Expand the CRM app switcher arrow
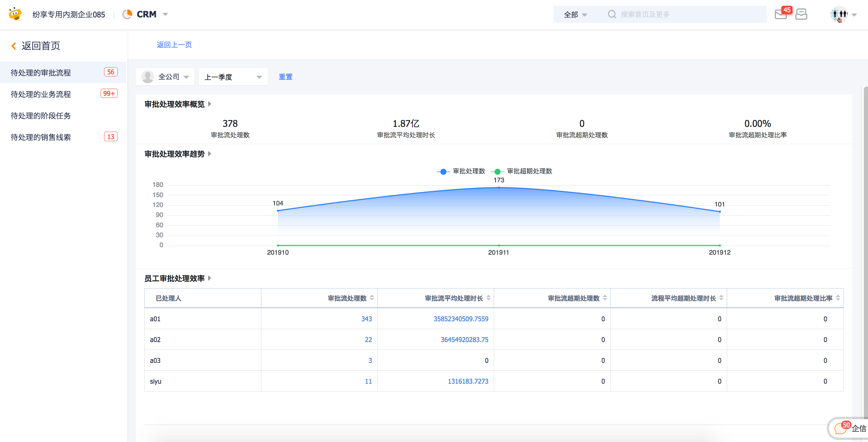Image resolution: width=868 pixels, height=442 pixels. click(165, 14)
